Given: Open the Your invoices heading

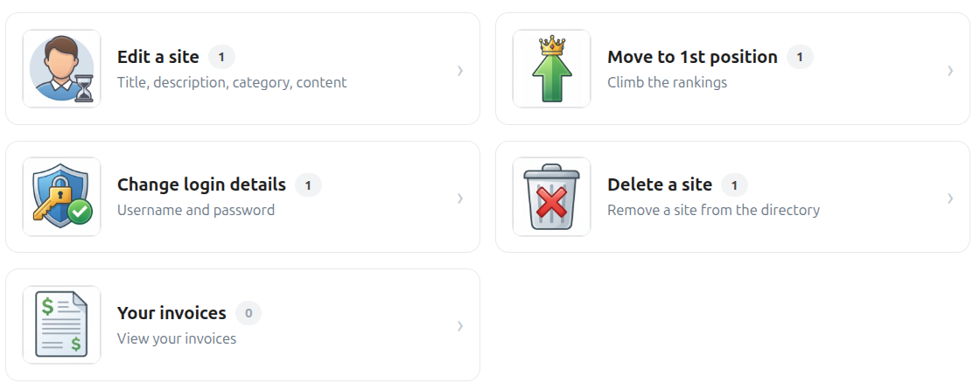Looking at the screenshot, I should coord(171,312).
